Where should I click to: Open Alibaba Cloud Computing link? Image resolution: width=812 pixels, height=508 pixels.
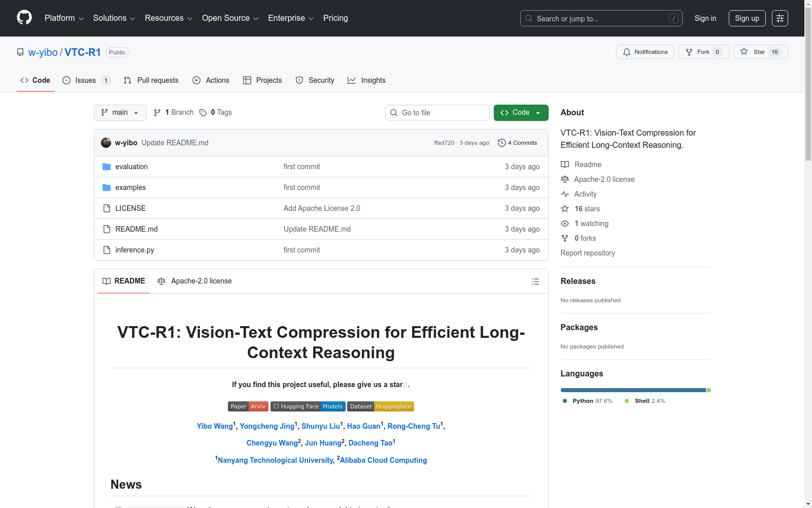(x=383, y=460)
